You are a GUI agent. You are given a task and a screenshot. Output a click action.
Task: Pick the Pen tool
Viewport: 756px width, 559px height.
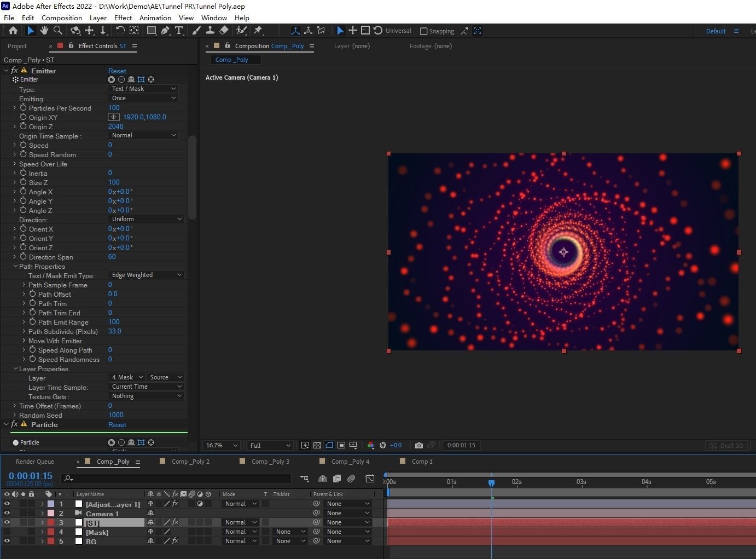pyautogui.click(x=165, y=31)
